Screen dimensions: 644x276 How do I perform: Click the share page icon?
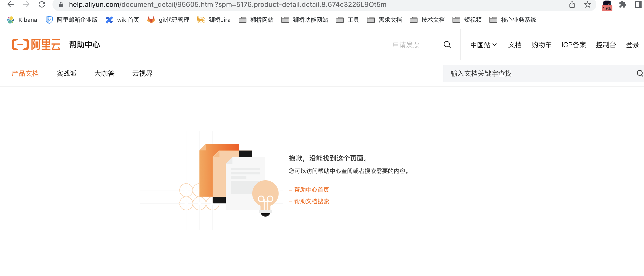pyautogui.click(x=572, y=5)
